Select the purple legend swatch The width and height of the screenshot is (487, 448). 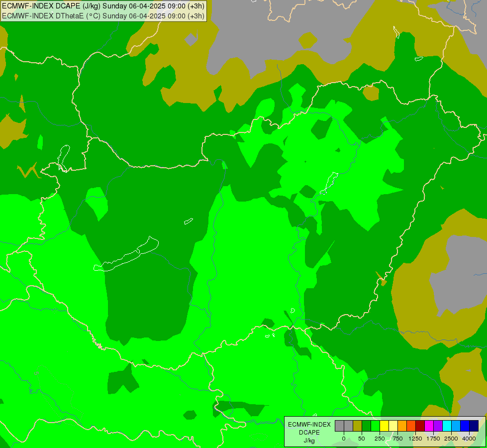439,426
